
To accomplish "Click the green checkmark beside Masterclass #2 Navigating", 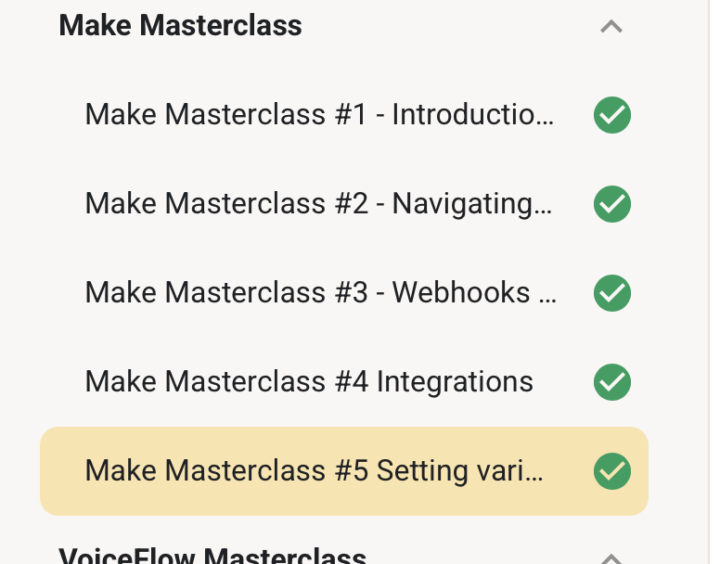I will [x=612, y=205].
